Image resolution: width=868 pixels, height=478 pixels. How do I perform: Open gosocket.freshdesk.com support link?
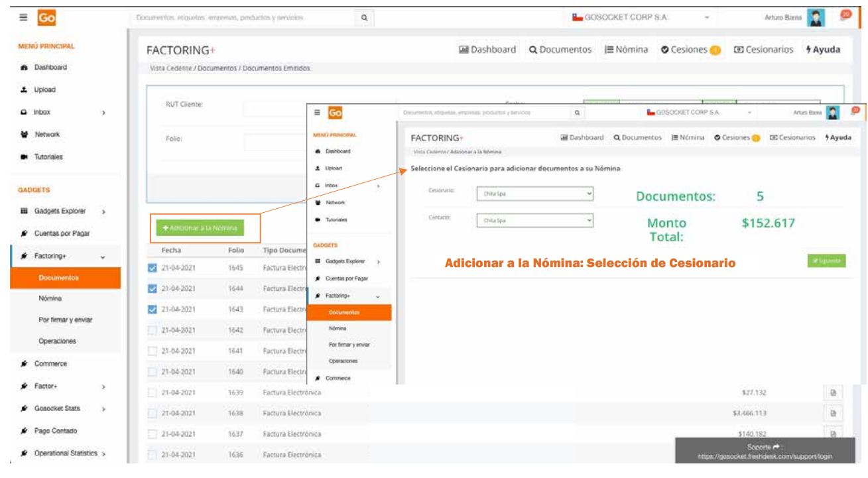765,456
